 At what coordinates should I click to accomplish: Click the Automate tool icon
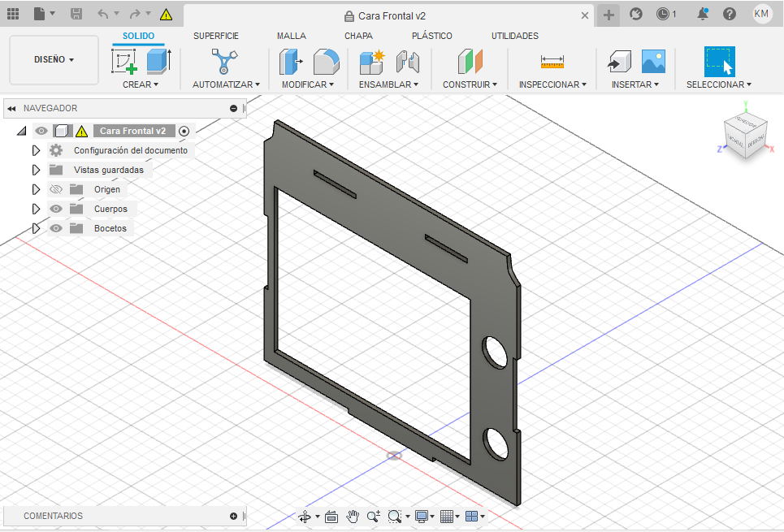pyautogui.click(x=224, y=62)
